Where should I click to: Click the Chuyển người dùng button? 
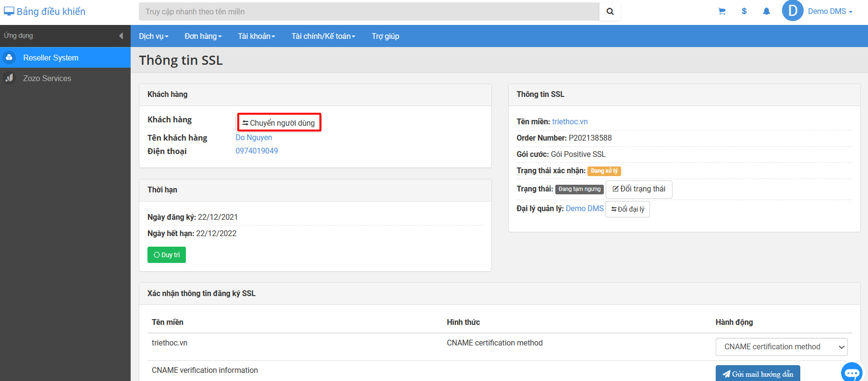point(279,122)
